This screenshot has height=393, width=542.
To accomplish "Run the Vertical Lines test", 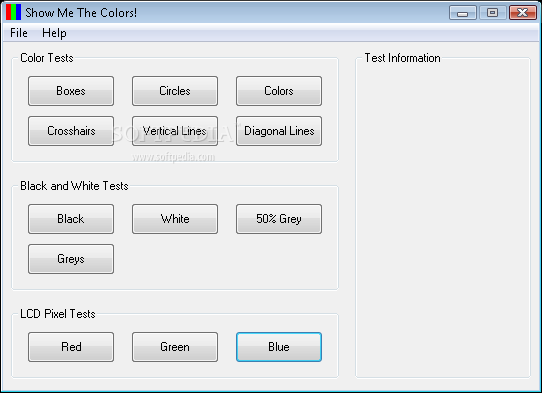I will (x=175, y=131).
